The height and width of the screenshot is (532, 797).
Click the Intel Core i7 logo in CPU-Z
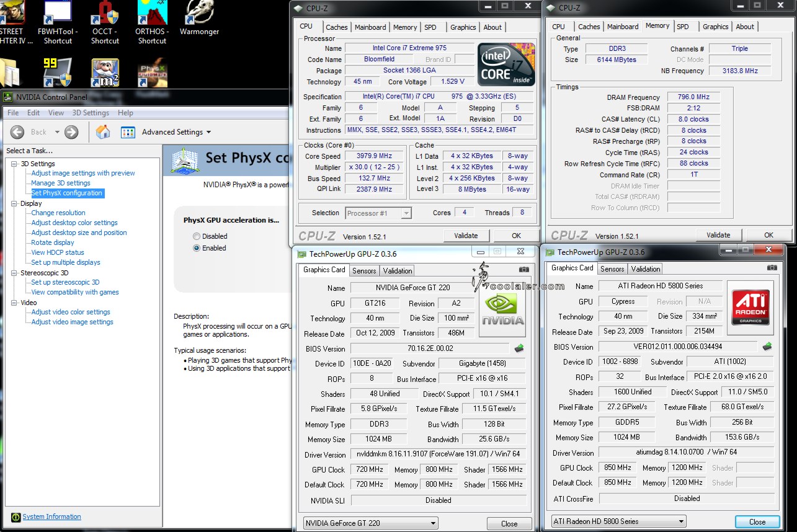(507, 65)
